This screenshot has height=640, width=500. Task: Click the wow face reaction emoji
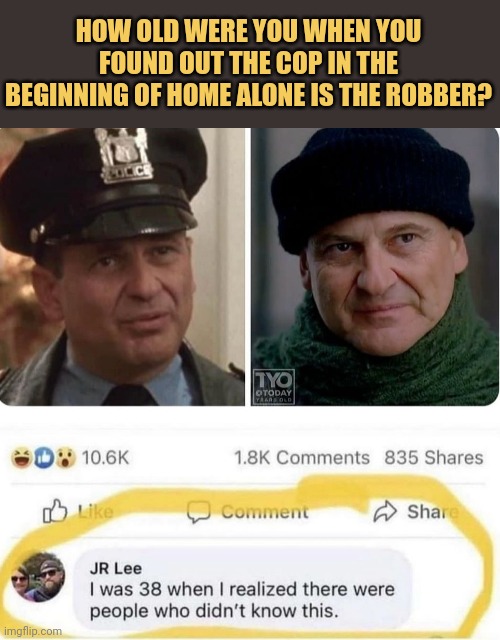click(66, 458)
